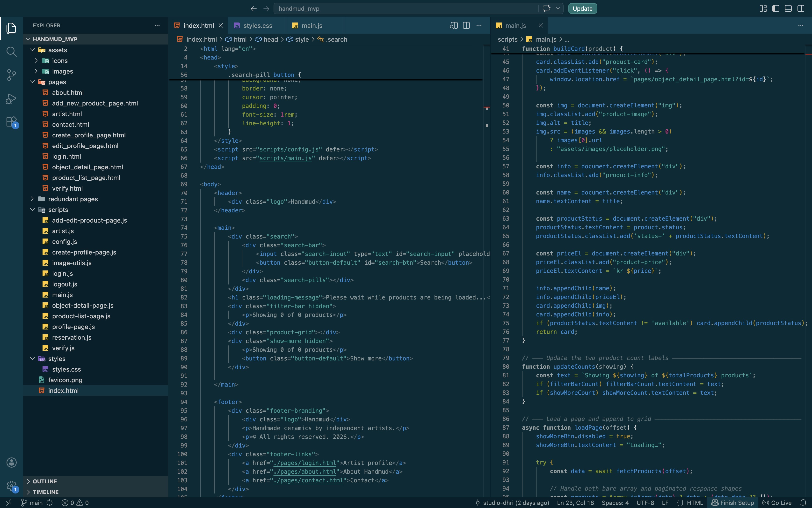Go back with the left arrow

pyautogui.click(x=254, y=9)
